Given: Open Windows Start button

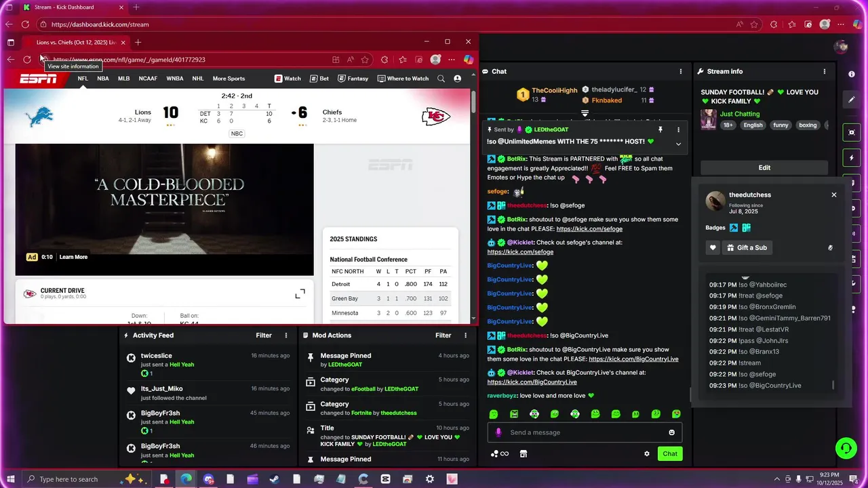Looking at the screenshot, I should point(11,479).
